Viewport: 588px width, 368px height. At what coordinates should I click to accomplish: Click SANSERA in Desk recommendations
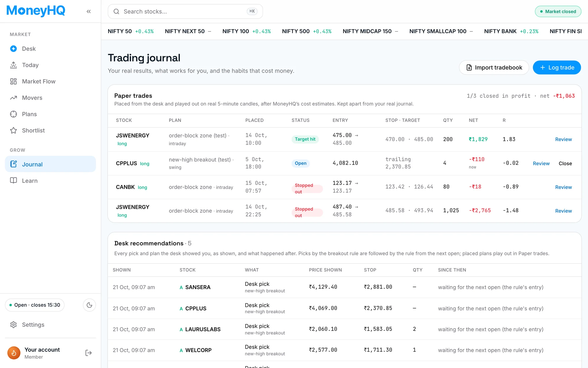(x=198, y=287)
